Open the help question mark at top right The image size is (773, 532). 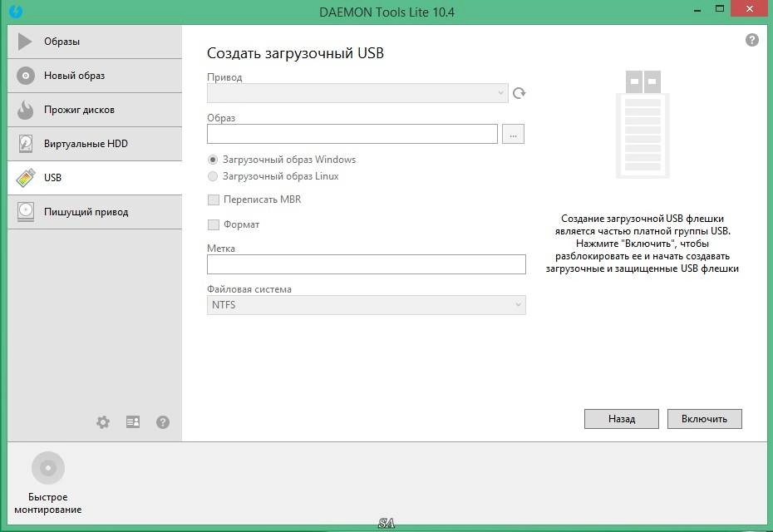click(751, 40)
